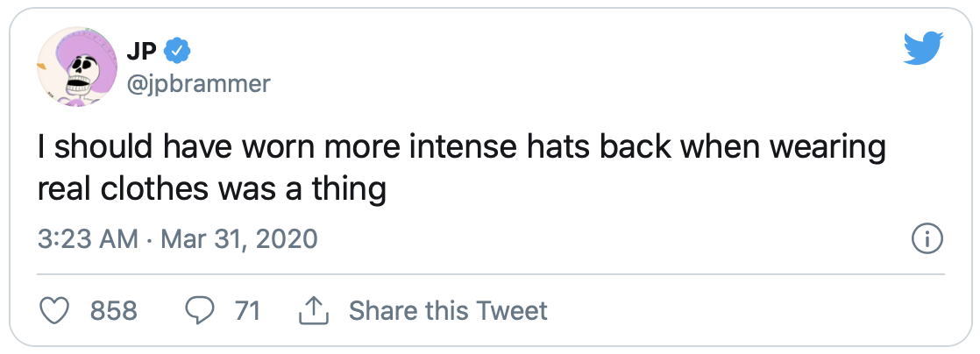Visit the @jpbrammer handle link

point(199,83)
